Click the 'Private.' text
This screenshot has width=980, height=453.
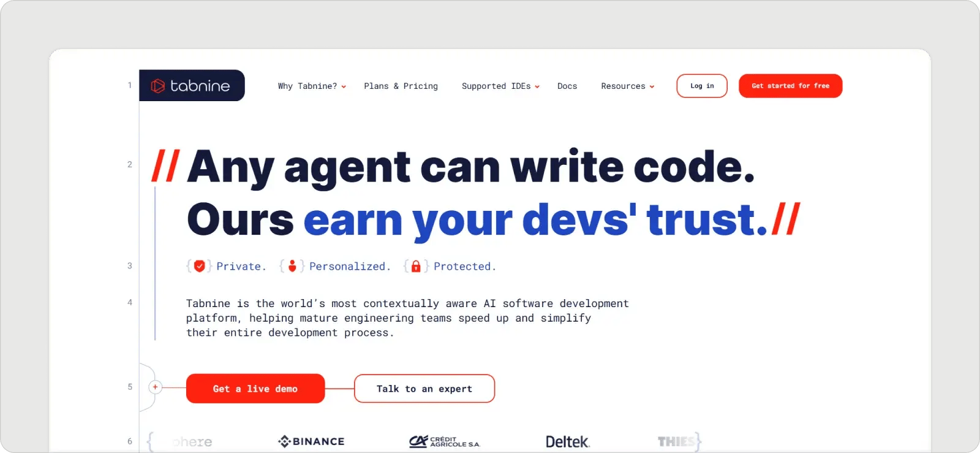pos(241,267)
